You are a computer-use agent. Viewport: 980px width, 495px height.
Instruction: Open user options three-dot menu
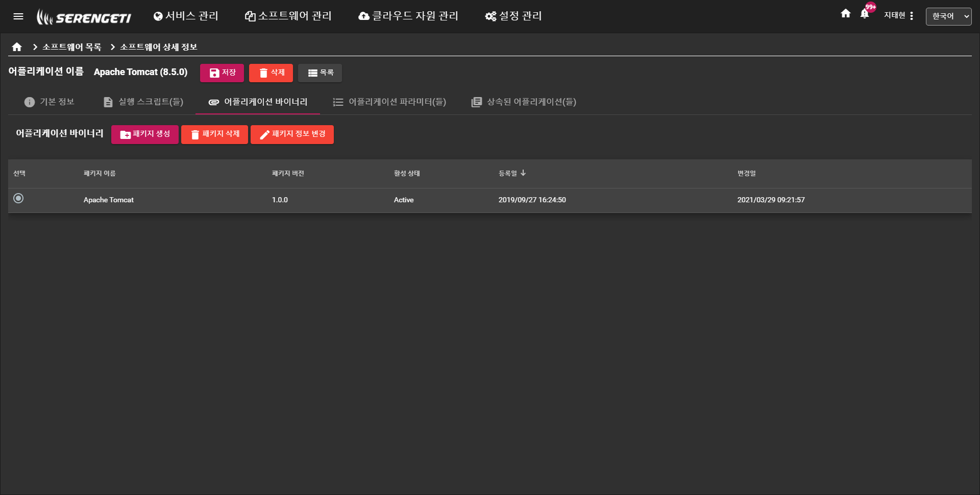(912, 16)
